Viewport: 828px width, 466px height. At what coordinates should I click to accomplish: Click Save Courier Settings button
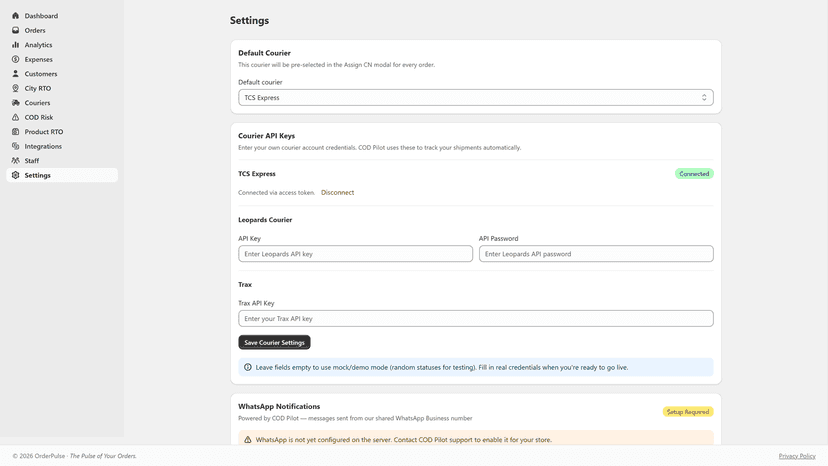coord(274,342)
